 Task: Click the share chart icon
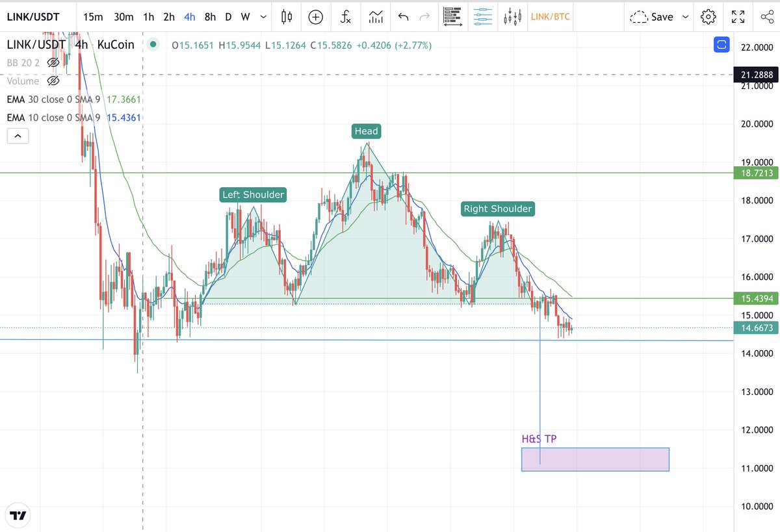[768, 17]
